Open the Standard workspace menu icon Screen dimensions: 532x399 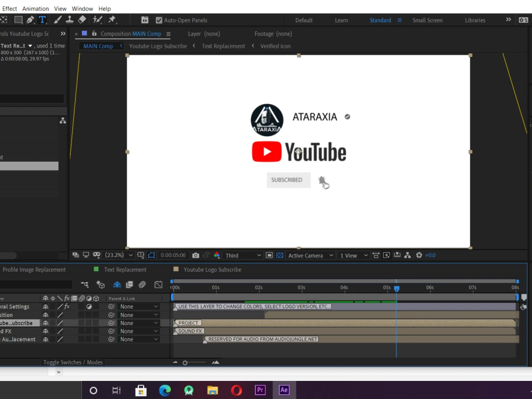tap(400, 20)
